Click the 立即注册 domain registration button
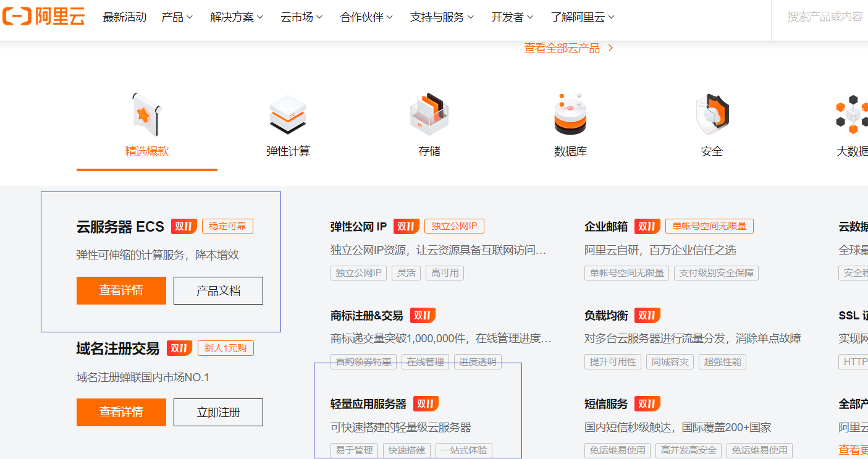The height and width of the screenshot is (459, 868). tap(217, 412)
